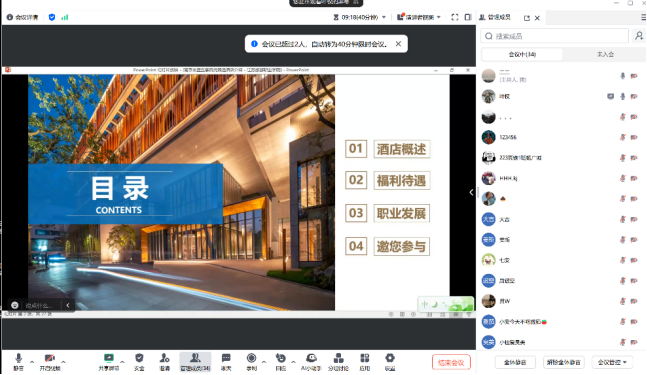Expand the arrow next to the microphone

pyautogui.click(x=32, y=362)
